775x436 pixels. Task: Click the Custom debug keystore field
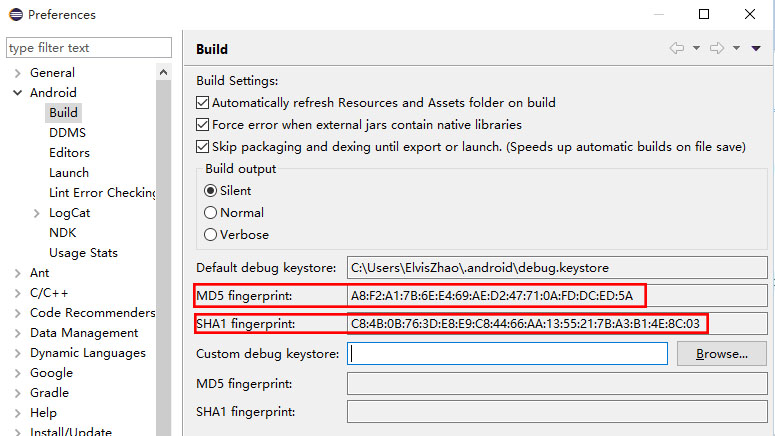[x=507, y=354]
